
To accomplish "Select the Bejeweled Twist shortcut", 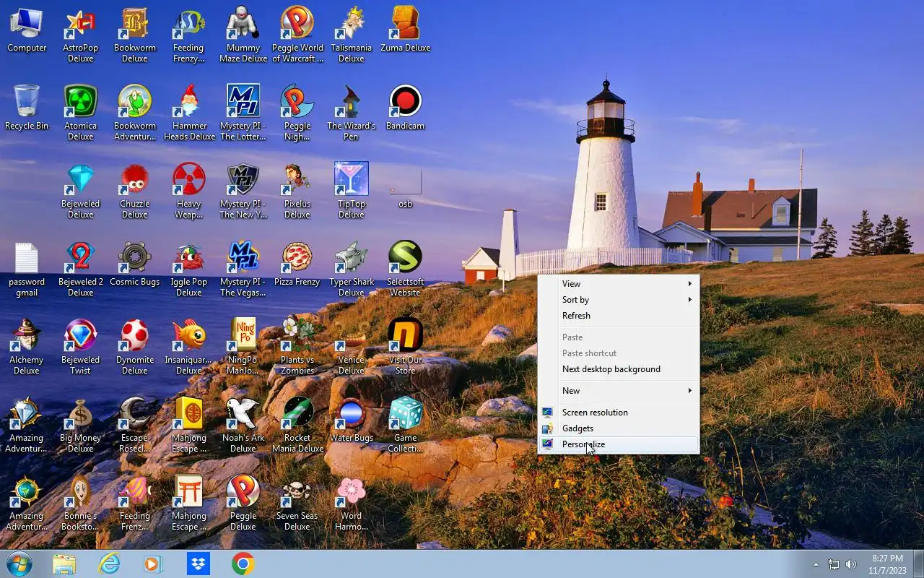I will point(81,347).
